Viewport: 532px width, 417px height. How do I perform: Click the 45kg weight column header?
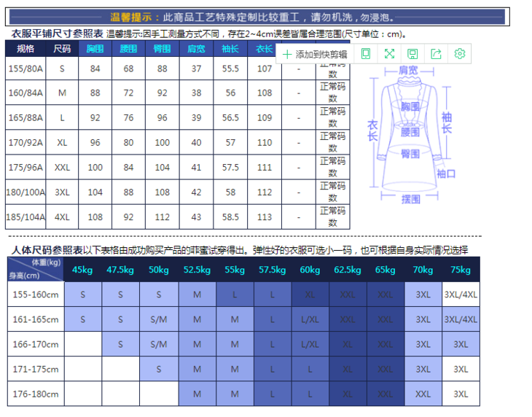click(82, 270)
